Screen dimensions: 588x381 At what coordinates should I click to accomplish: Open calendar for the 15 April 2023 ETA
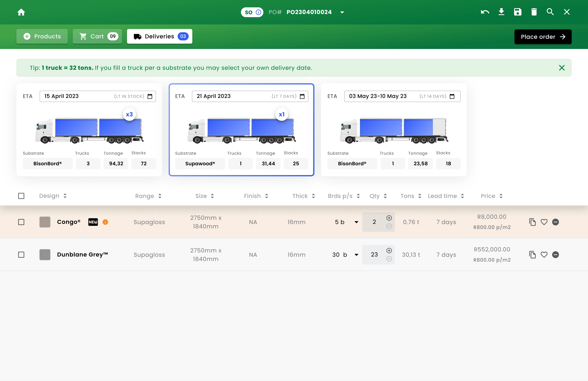click(x=150, y=96)
